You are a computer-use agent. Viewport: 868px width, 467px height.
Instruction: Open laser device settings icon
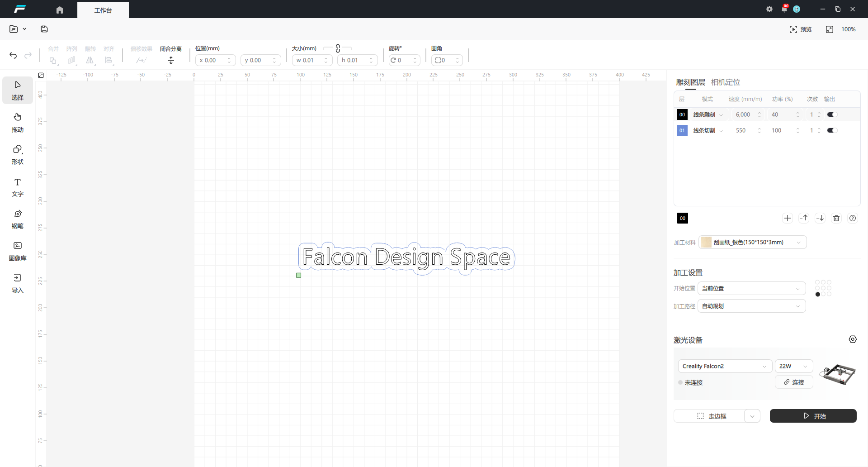click(x=853, y=339)
